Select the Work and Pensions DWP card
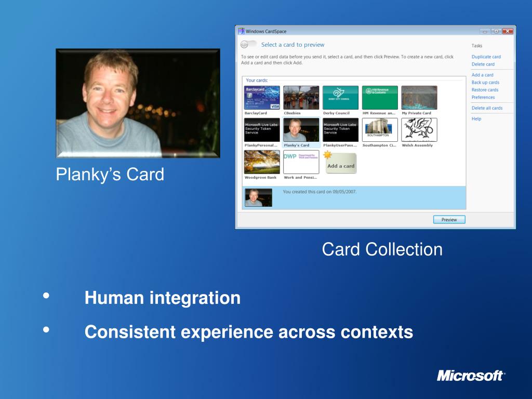Viewport: 532px width, 399px height. 301,162
